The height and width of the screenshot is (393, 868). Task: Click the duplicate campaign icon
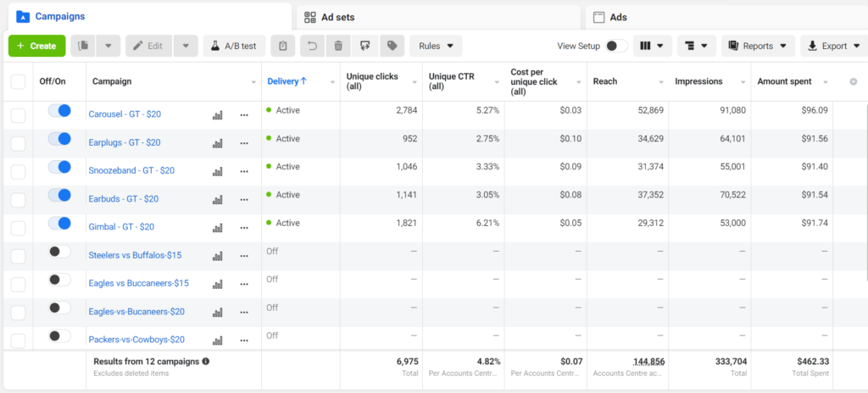83,46
